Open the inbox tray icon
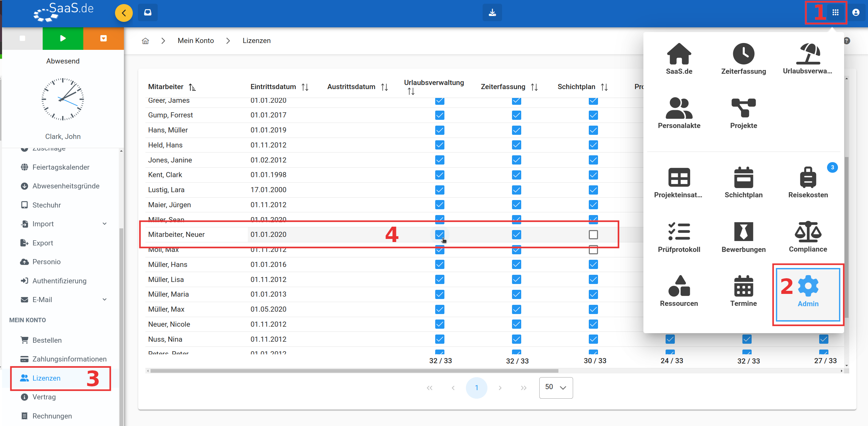868x426 pixels. [x=148, y=13]
